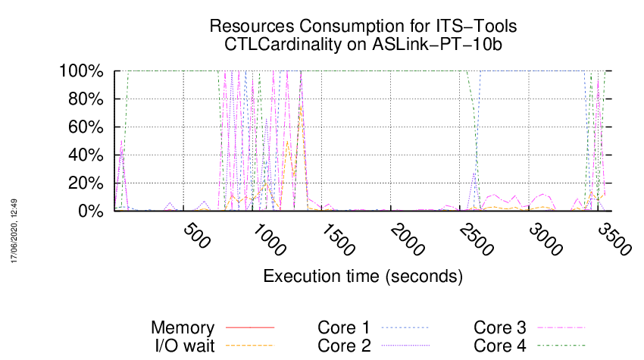Image resolution: width=644 pixels, height=360 pixels.
Task: Click the red Memory legend line sample
Action: click(250, 327)
